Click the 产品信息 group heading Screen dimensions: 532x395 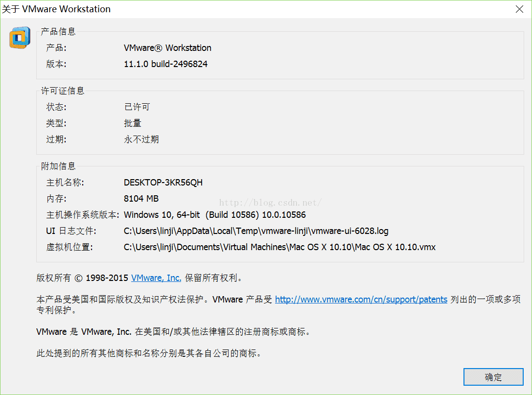point(58,31)
